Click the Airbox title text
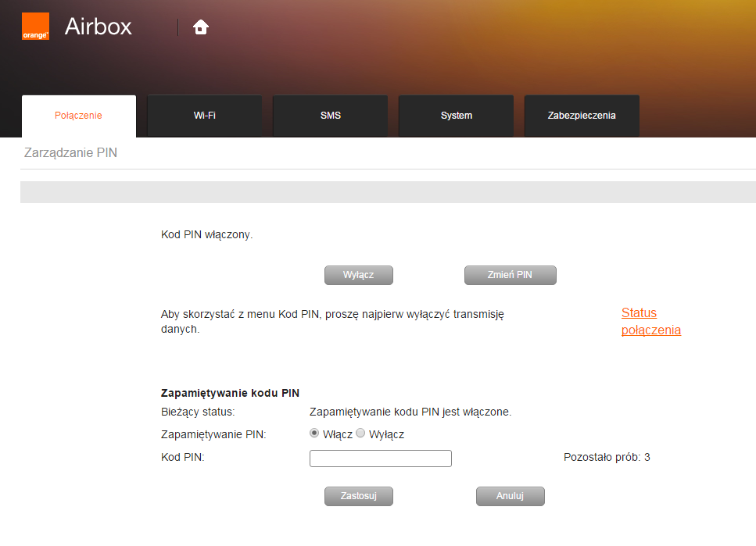This screenshot has height=546, width=756. (99, 27)
